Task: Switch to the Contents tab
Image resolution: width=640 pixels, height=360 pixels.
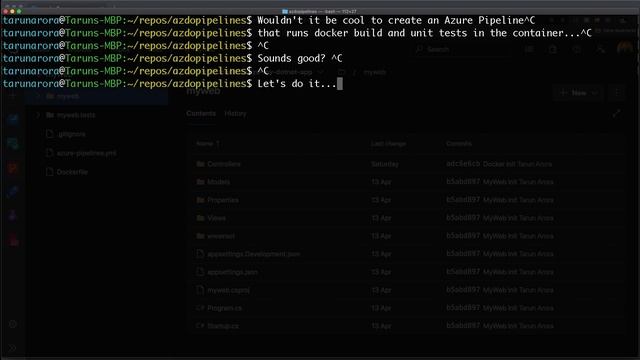Action: click(201, 113)
